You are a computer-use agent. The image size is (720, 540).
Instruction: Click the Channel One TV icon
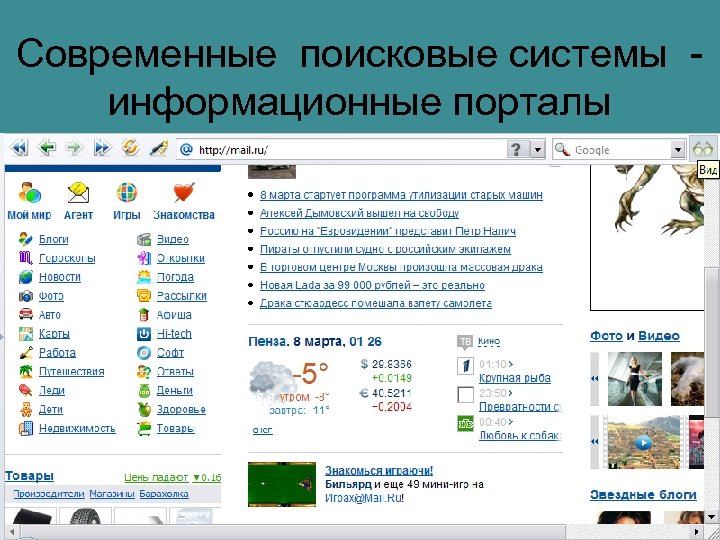(465, 366)
